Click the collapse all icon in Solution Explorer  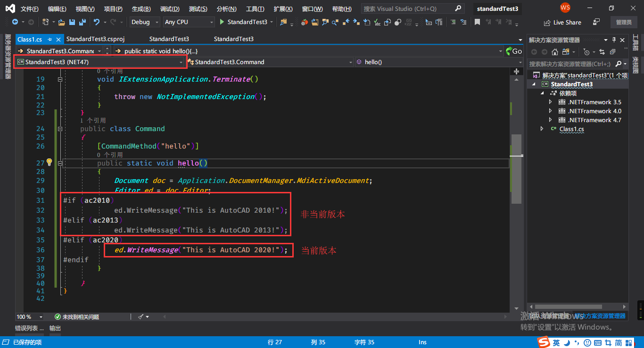coord(612,52)
